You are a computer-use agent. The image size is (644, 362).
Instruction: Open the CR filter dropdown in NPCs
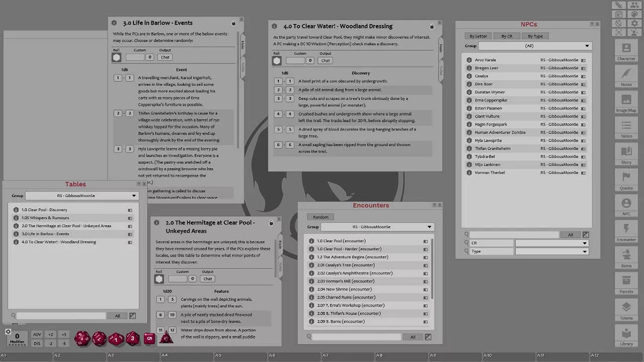(552, 243)
